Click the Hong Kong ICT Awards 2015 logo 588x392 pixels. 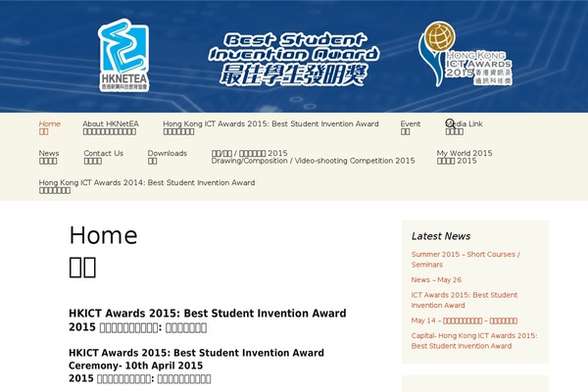click(x=465, y=54)
